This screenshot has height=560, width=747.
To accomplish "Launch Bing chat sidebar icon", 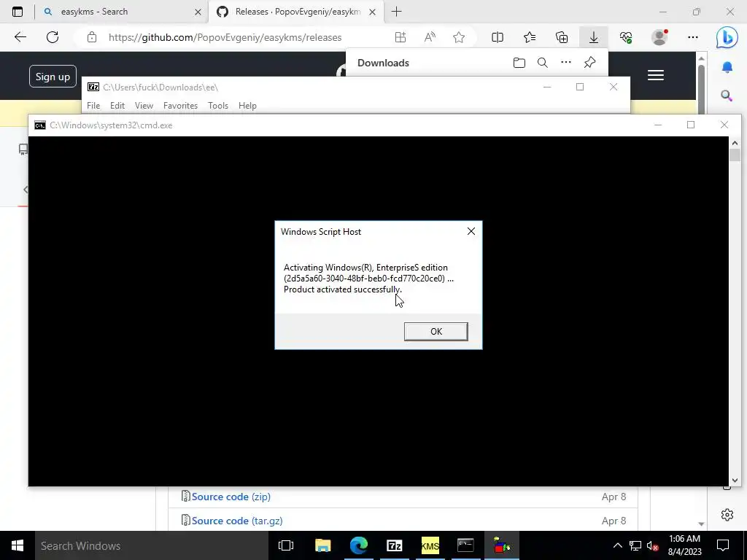I will tap(727, 38).
